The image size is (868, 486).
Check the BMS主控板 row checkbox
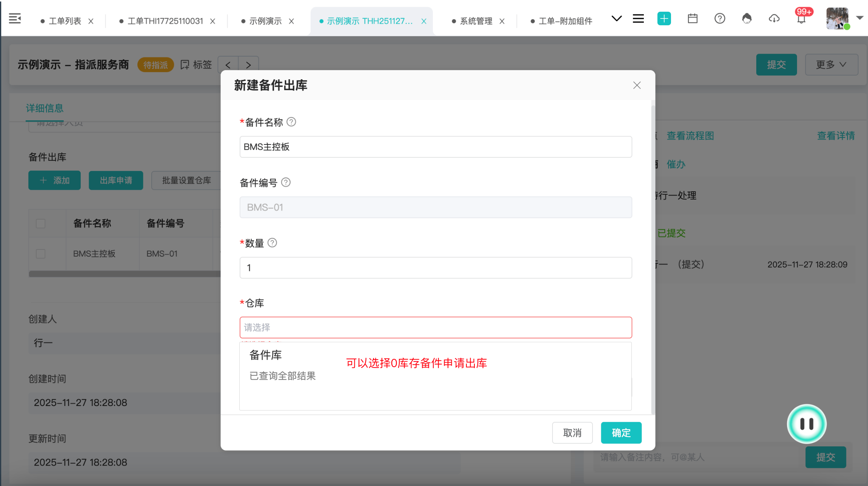41,254
